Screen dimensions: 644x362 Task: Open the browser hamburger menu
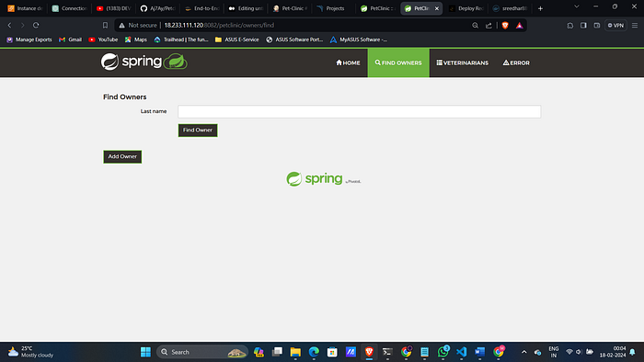(x=635, y=25)
